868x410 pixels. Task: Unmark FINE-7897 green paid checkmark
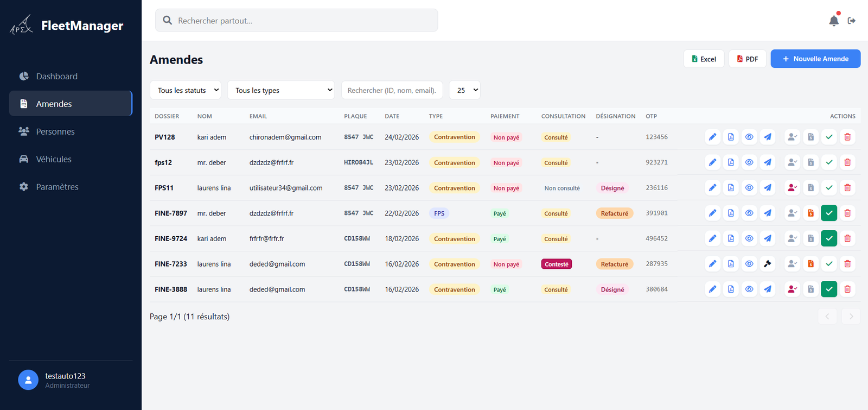[829, 213]
